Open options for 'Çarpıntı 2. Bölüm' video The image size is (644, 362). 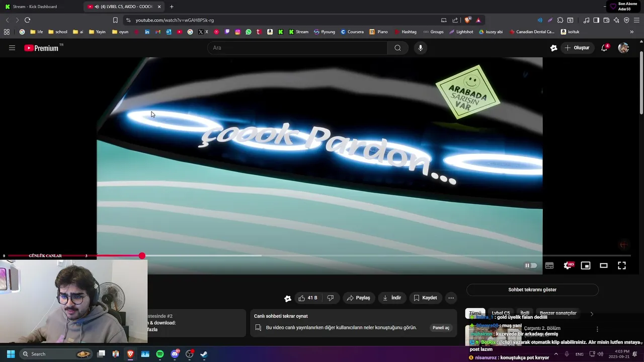(x=597, y=329)
